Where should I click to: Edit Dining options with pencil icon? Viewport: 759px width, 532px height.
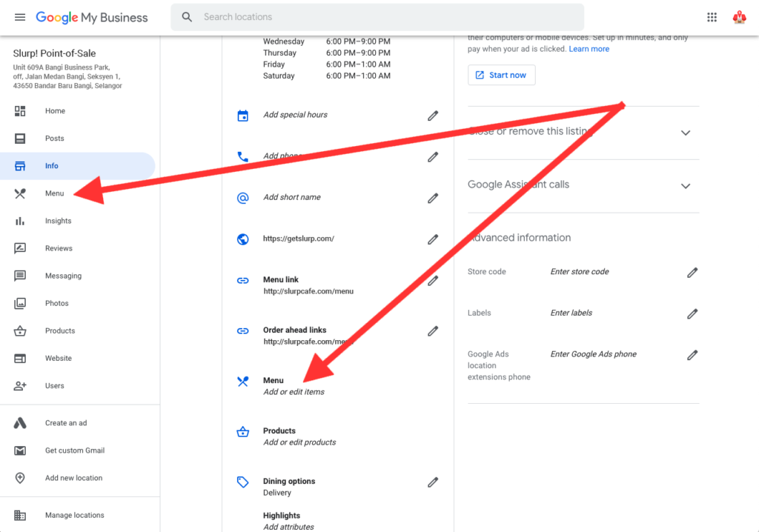point(433,482)
